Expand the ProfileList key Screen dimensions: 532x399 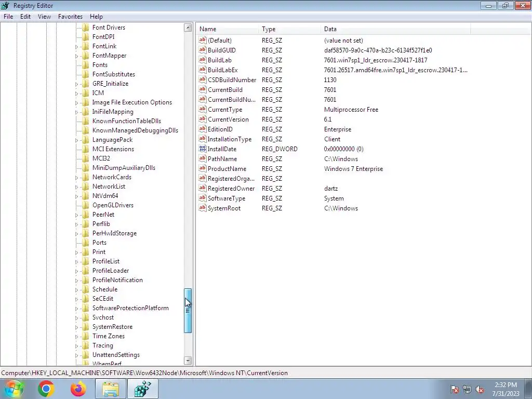point(76,262)
